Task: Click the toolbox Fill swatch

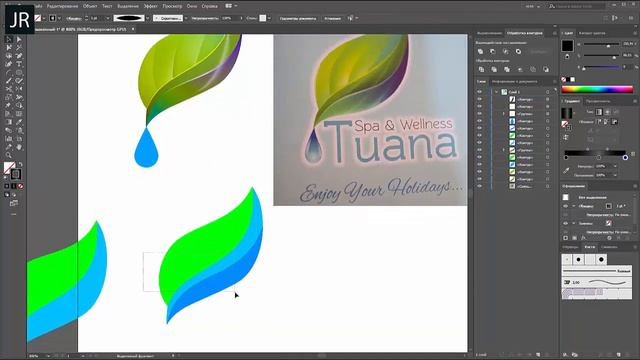Action: (9, 167)
